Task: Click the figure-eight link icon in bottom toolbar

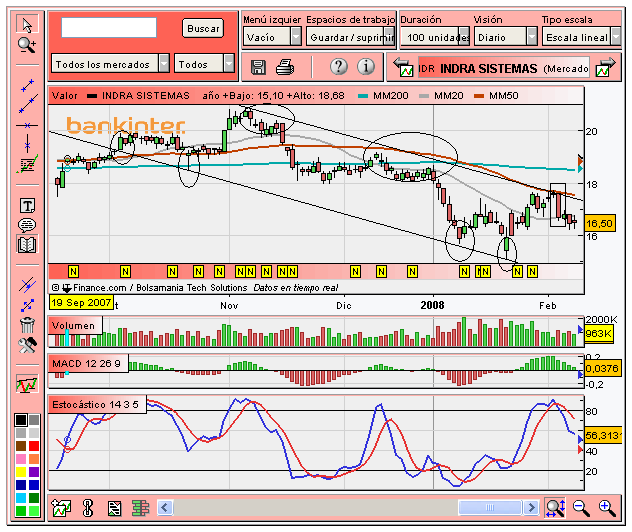Action: (x=87, y=508)
